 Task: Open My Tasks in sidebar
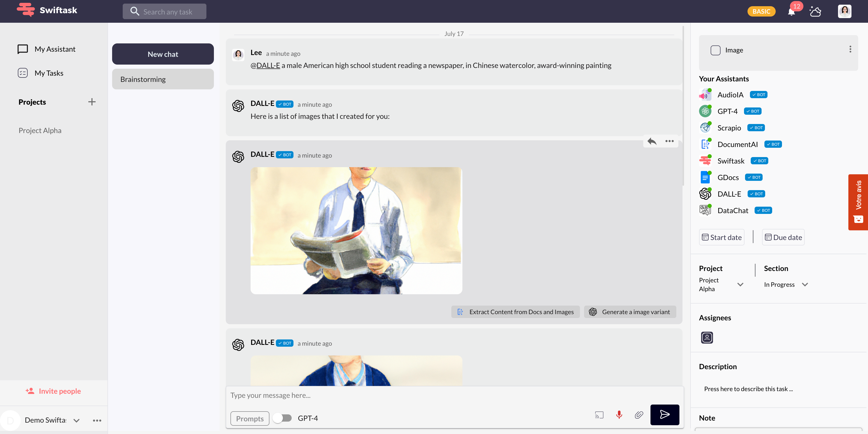49,73
